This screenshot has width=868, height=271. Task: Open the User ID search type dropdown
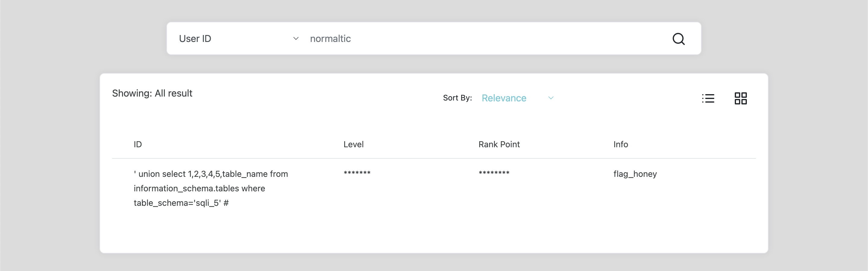point(239,38)
